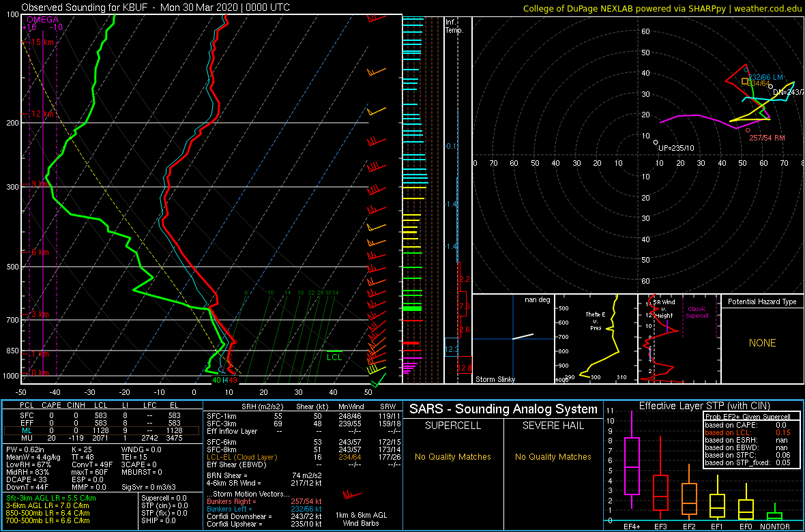Viewport: 805px width, 532px height.
Task: Click the '6 km' height label
Action: [x=40, y=252]
